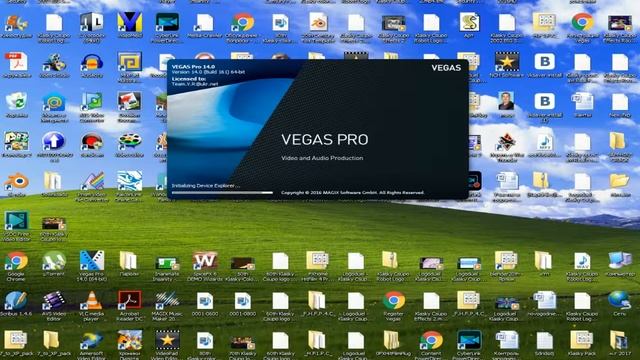The image size is (640, 360).
Task: Select the VLC media player cone icon
Action: (92, 301)
